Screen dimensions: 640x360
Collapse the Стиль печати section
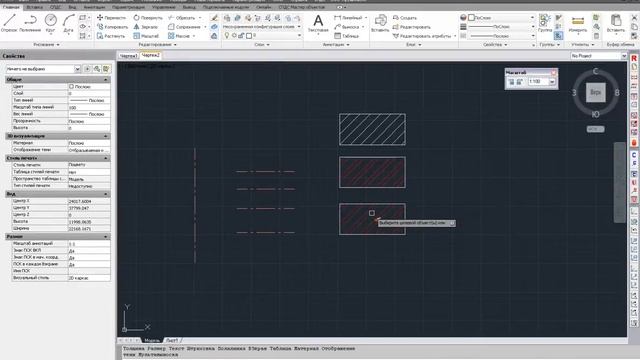106,158
